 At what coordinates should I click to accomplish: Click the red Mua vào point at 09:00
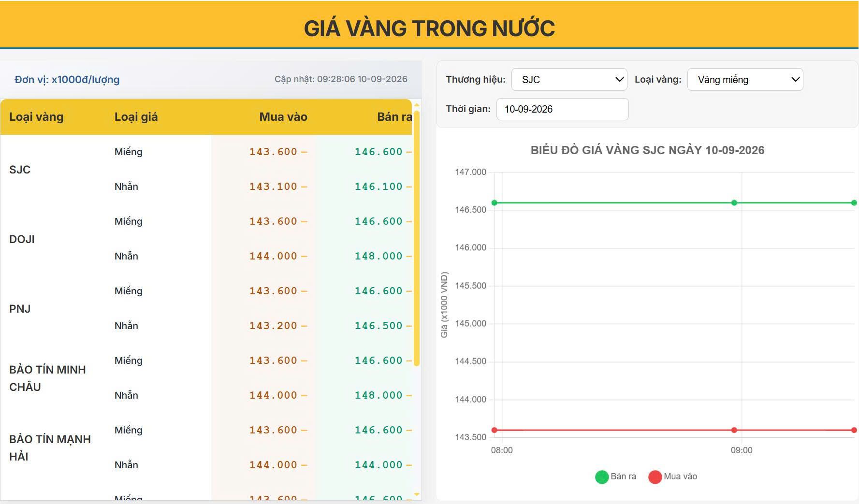coord(734,430)
